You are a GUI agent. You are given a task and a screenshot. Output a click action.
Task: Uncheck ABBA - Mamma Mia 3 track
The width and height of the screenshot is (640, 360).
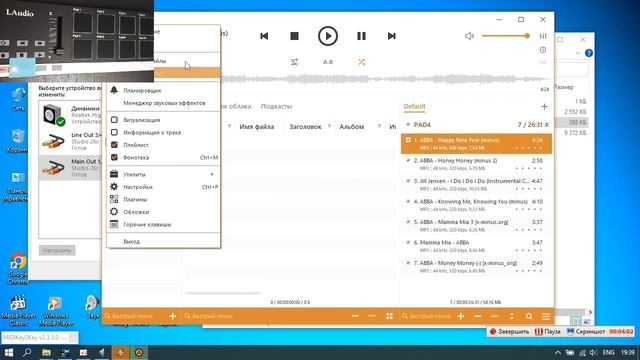(408, 222)
